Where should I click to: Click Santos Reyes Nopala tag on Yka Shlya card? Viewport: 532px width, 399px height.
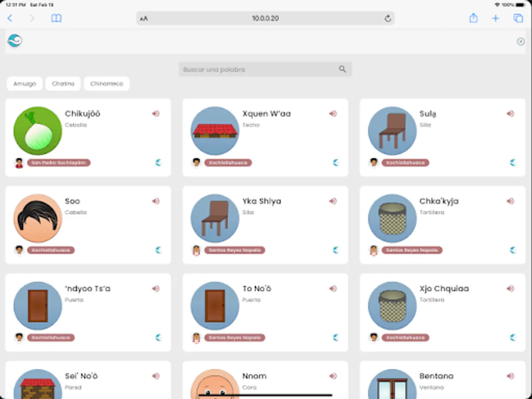tap(235, 250)
